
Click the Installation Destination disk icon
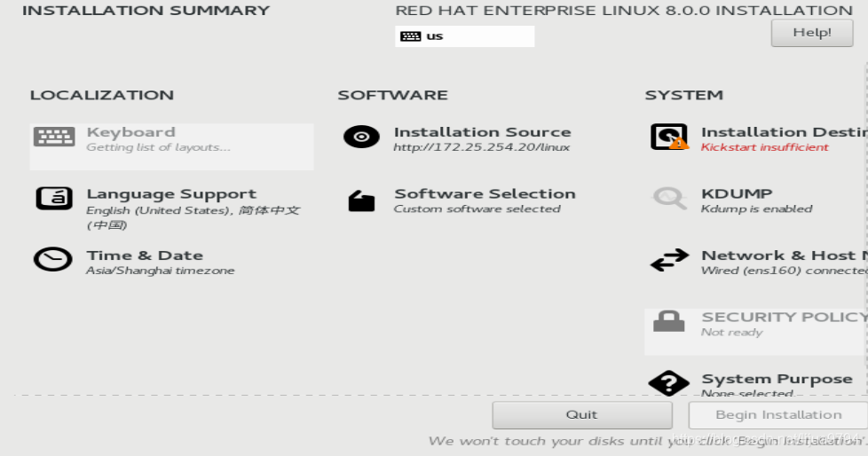point(669,137)
